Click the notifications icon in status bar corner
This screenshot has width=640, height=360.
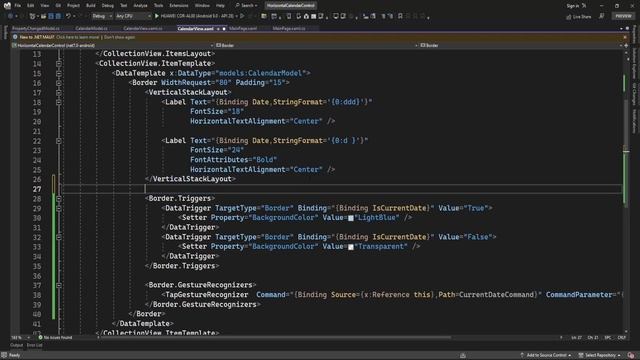click(631, 355)
